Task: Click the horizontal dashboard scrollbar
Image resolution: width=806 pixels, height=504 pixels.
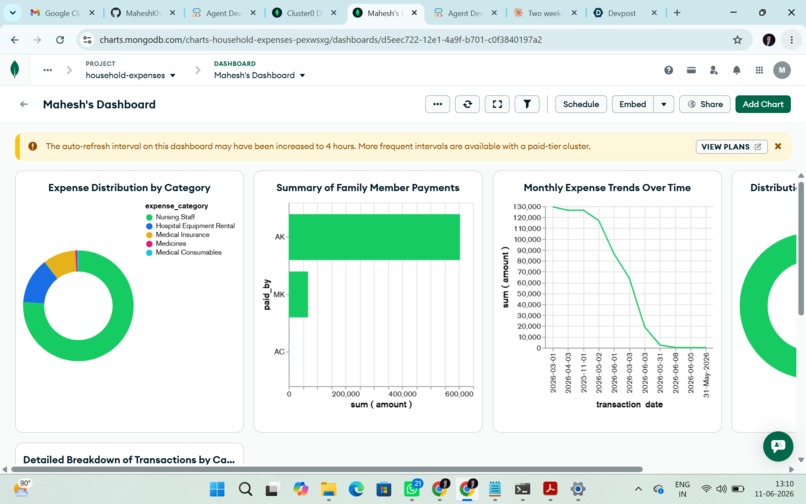Action: click(x=327, y=469)
